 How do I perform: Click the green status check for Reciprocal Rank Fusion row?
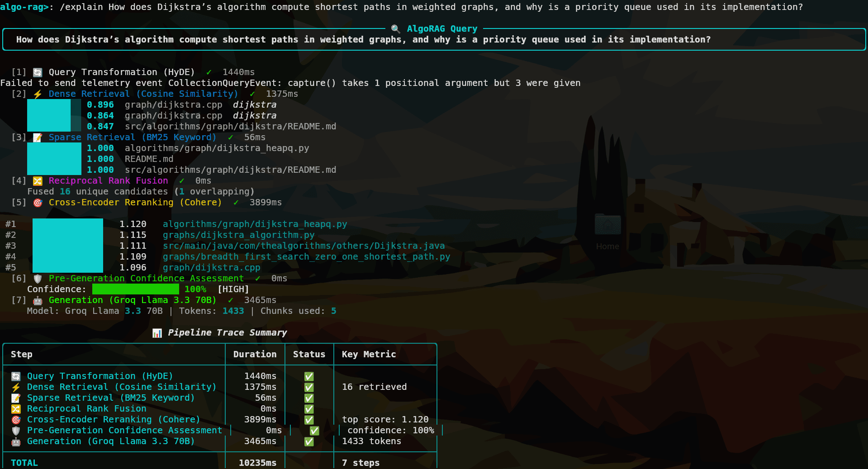pos(309,409)
